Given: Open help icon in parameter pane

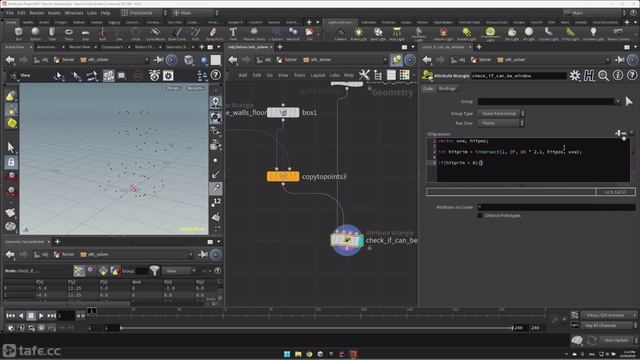Looking at the screenshot, I should 632,76.
